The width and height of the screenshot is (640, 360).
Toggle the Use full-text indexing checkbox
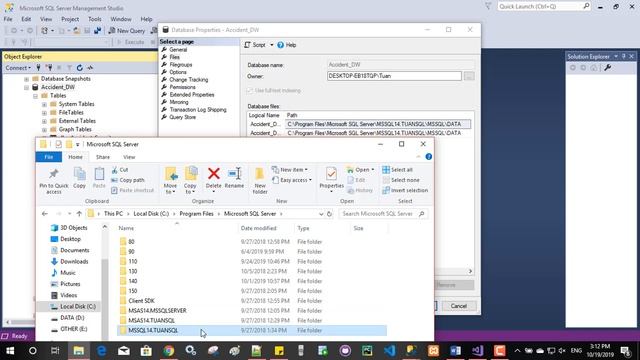click(x=250, y=90)
